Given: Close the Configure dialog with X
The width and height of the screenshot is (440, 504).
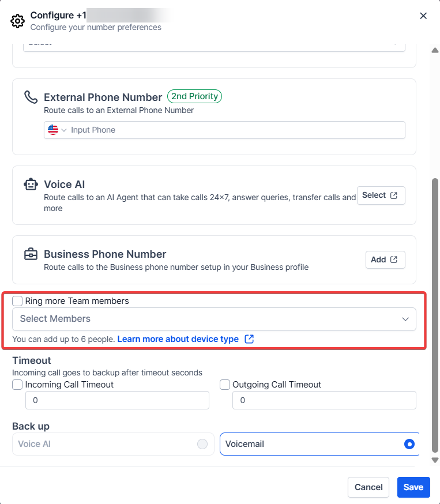Looking at the screenshot, I should pyautogui.click(x=423, y=16).
